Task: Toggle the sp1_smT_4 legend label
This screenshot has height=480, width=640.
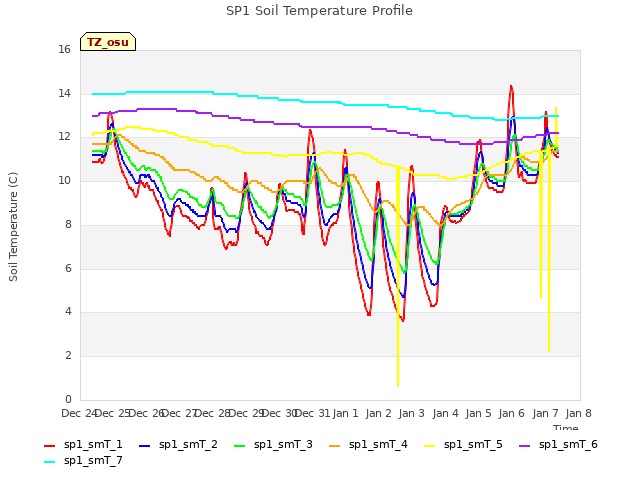Action: coord(378,444)
